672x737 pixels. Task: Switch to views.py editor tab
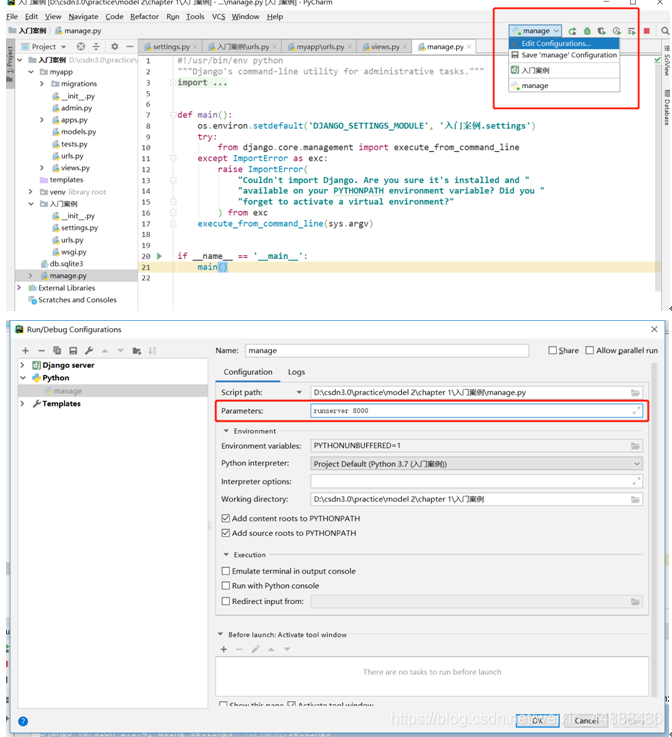coord(385,47)
